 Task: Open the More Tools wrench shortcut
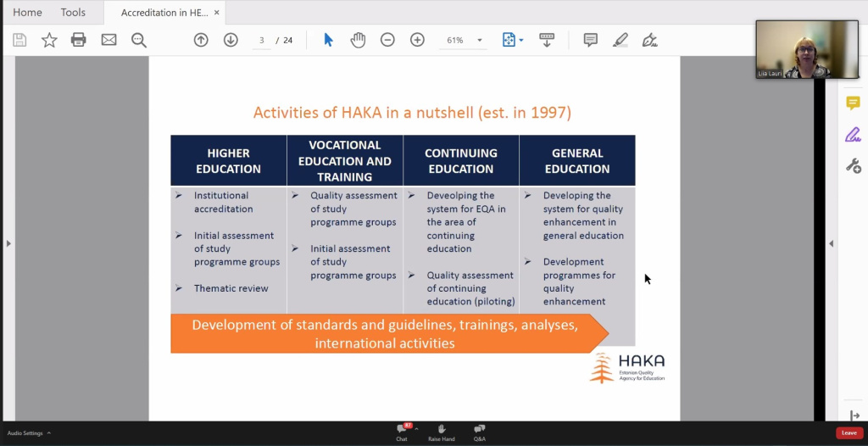pos(853,165)
